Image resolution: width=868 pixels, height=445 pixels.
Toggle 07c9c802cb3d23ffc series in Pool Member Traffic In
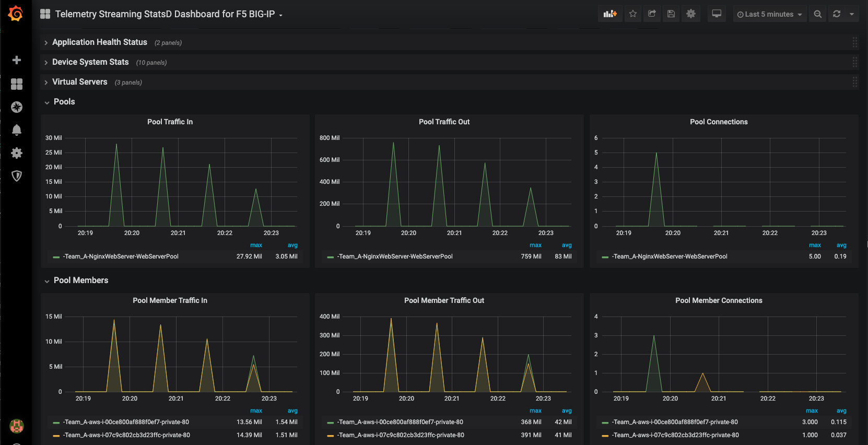point(126,435)
